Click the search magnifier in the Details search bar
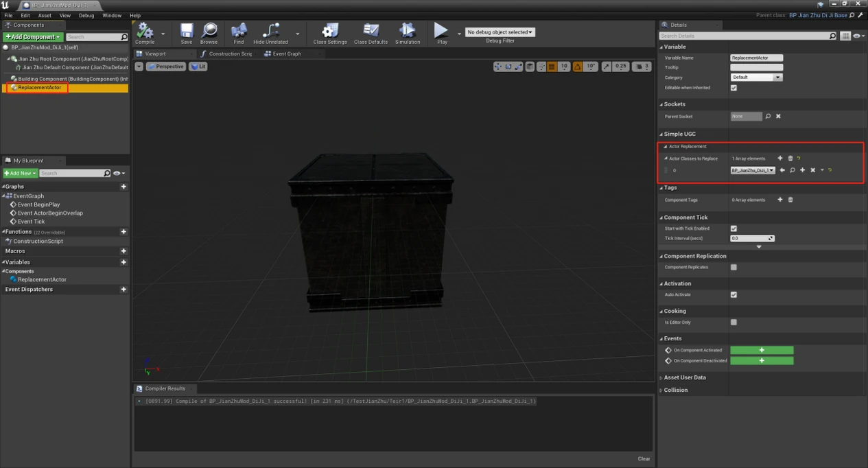Image resolution: width=868 pixels, height=468 pixels. (832, 36)
